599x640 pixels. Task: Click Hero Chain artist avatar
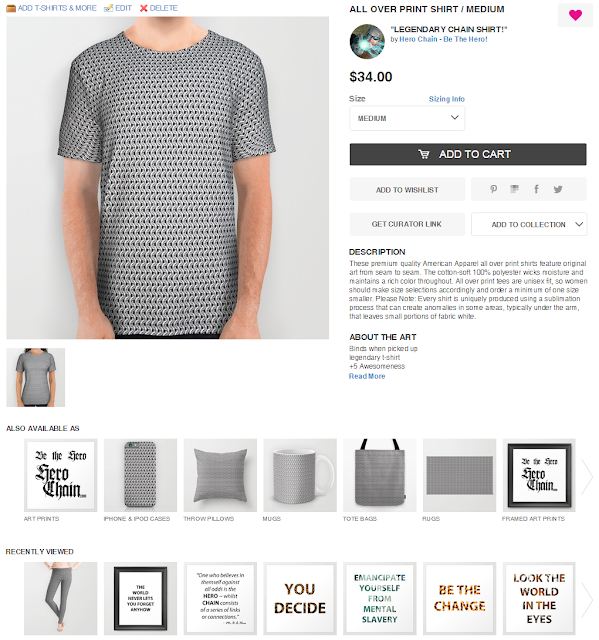point(367,41)
